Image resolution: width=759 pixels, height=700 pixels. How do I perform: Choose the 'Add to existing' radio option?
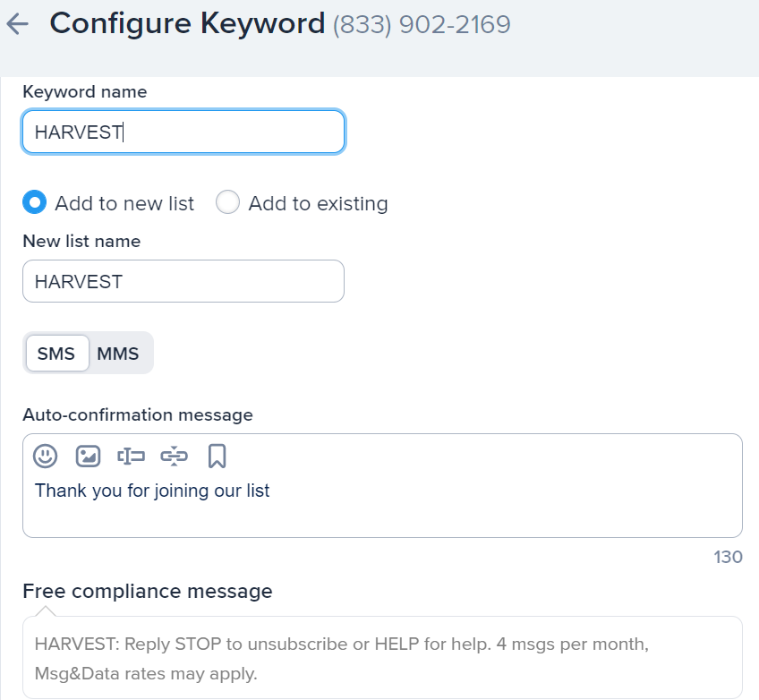click(x=228, y=203)
